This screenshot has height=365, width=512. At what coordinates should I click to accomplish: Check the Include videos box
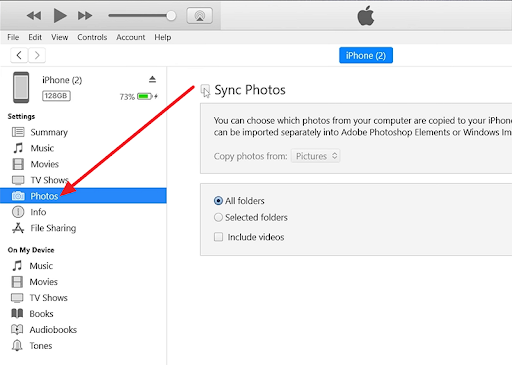[x=218, y=237]
